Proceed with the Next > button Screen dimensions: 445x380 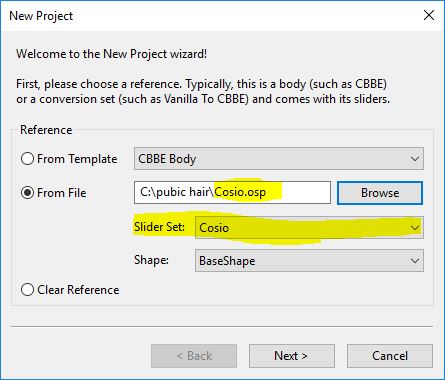point(292,356)
